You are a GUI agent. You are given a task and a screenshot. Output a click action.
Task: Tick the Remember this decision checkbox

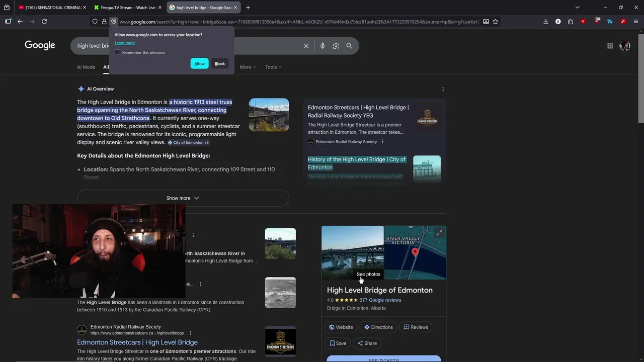tap(117, 52)
